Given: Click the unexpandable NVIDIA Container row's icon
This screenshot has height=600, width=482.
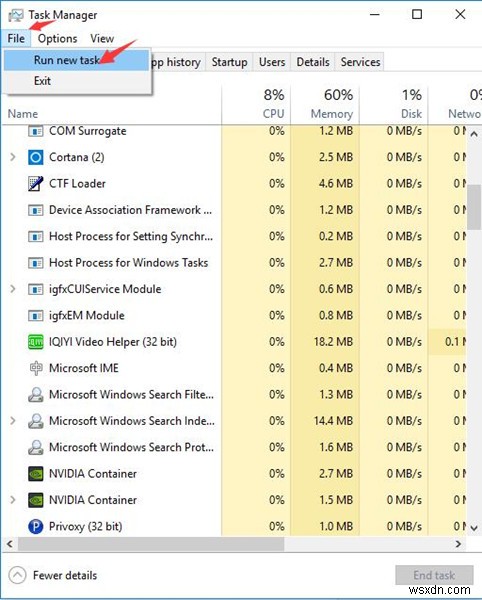Looking at the screenshot, I should pyautogui.click(x=36, y=474).
